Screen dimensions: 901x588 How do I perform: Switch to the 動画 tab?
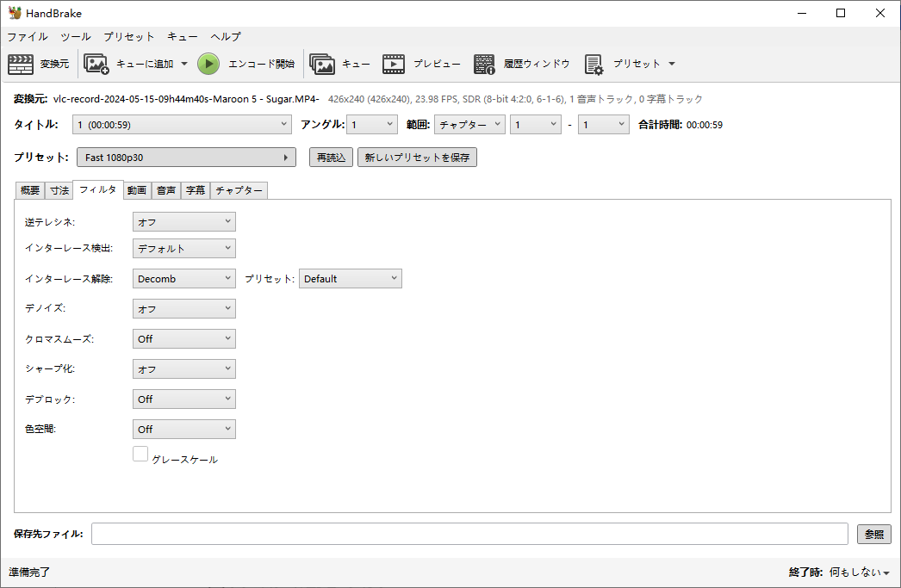tap(137, 190)
